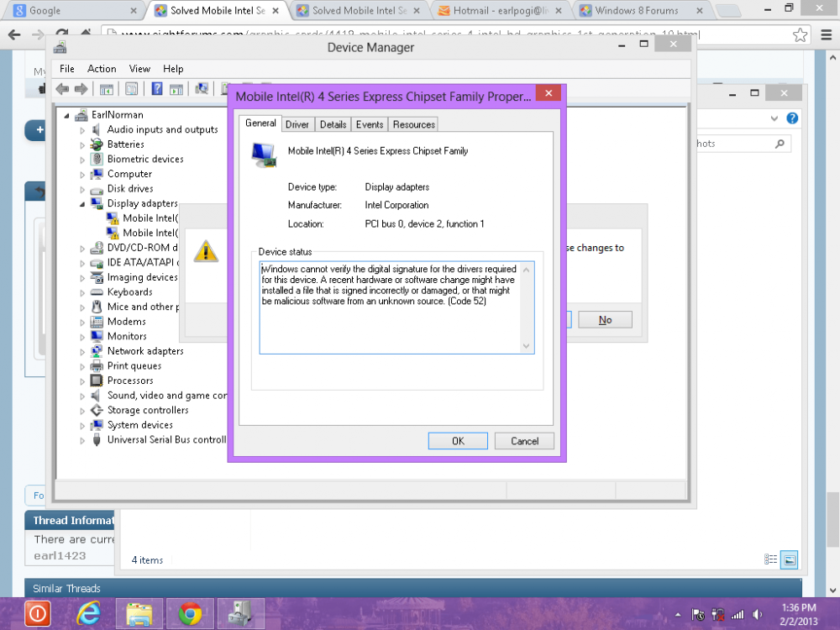Click the Forward arrow in Device Manager toolbar

pos(81,89)
